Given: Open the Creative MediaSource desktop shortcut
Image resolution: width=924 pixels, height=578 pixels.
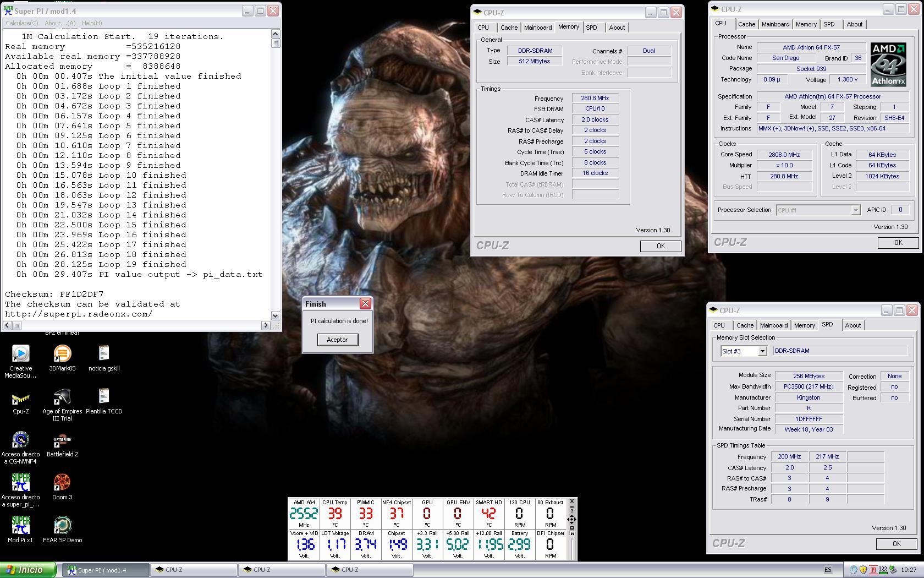Looking at the screenshot, I should point(20,354).
